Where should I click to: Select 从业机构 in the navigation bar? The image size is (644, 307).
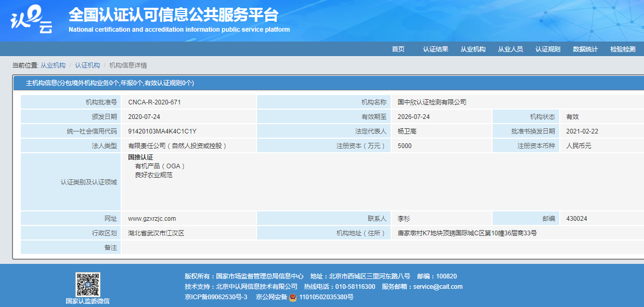click(x=473, y=49)
